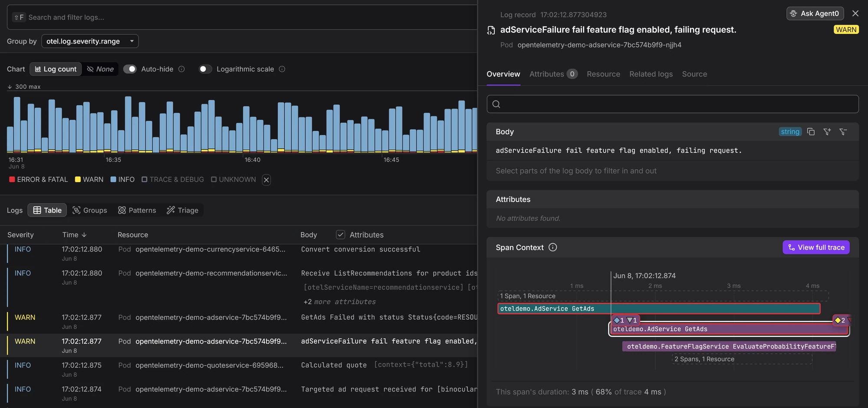Click the filter-out icon on Body row
The height and width of the screenshot is (408, 868).
coord(843,132)
